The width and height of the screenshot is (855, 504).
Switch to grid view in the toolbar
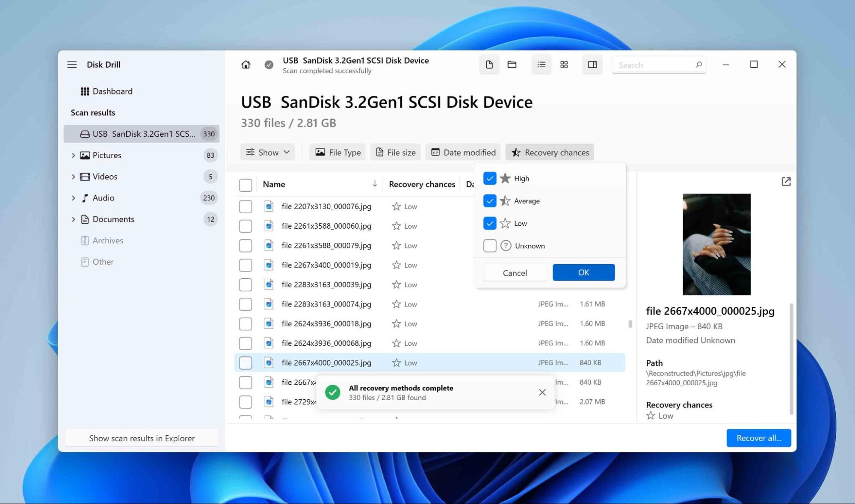coord(564,65)
